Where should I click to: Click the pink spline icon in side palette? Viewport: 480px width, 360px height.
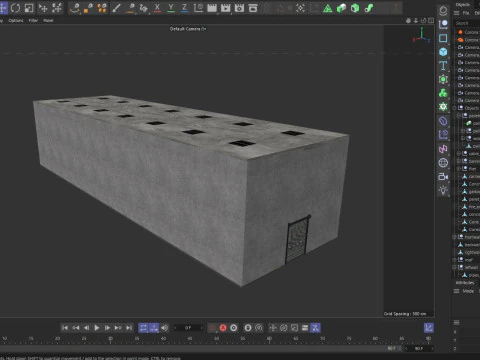443,149
